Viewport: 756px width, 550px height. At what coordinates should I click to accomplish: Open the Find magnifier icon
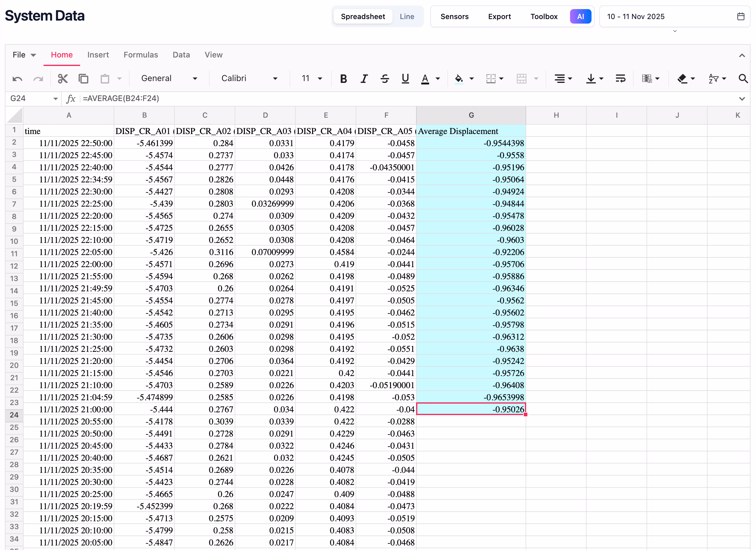[743, 79]
